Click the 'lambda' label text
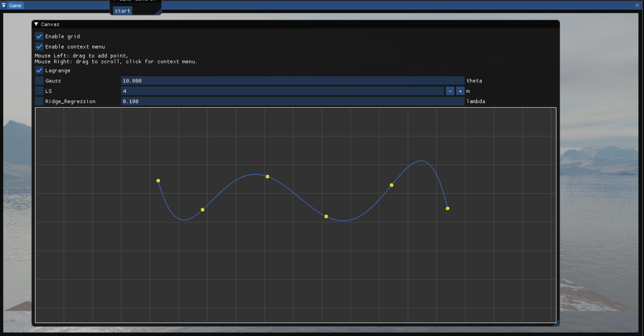The height and width of the screenshot is (336, 644). click(x=476, y=101)
